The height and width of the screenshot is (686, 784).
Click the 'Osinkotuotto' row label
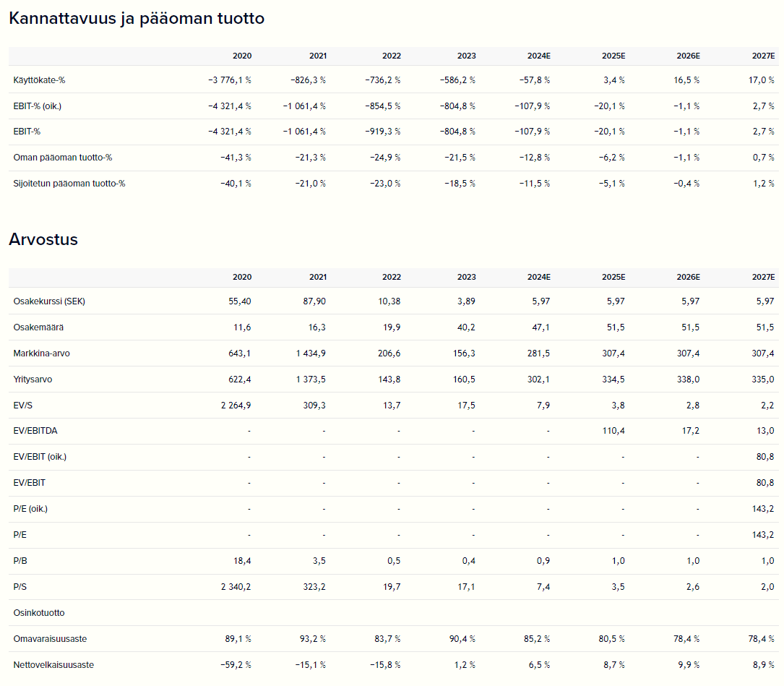tap(39, 612)
